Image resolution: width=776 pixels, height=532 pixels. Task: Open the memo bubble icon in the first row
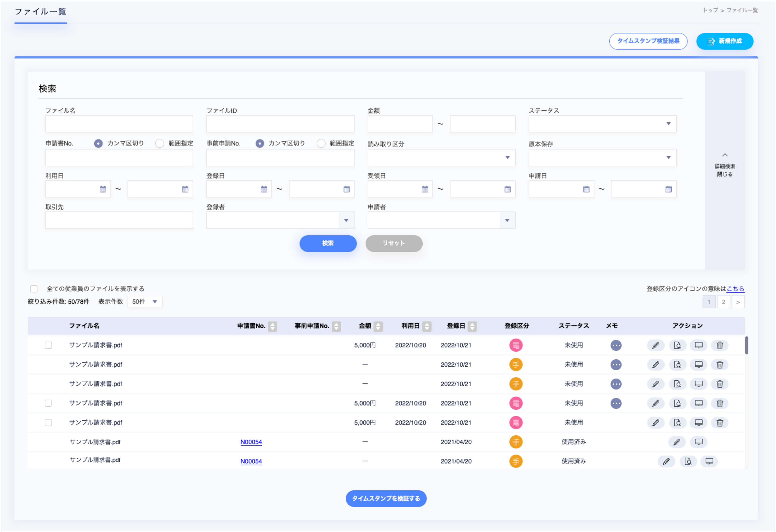click(x=616, y=345)
